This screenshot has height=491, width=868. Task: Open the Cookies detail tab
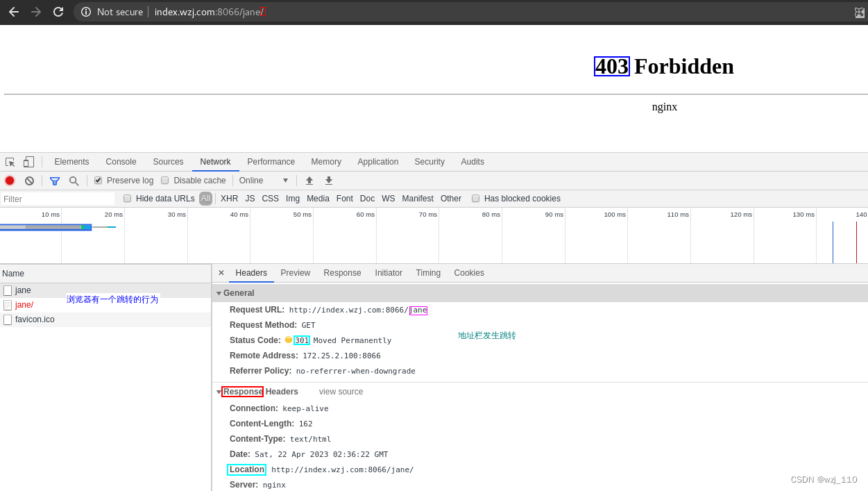(469, 273)
